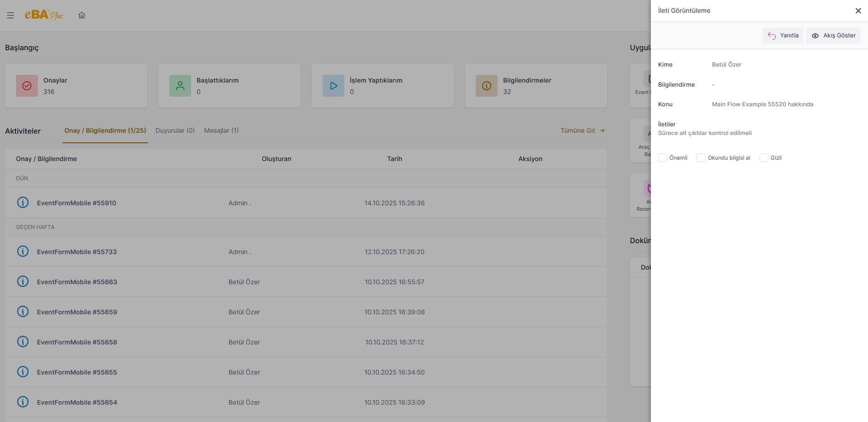The height and width of the screenshot is (422, 868).
Task: Click the Akış Göster button
Action: point(833,36)
